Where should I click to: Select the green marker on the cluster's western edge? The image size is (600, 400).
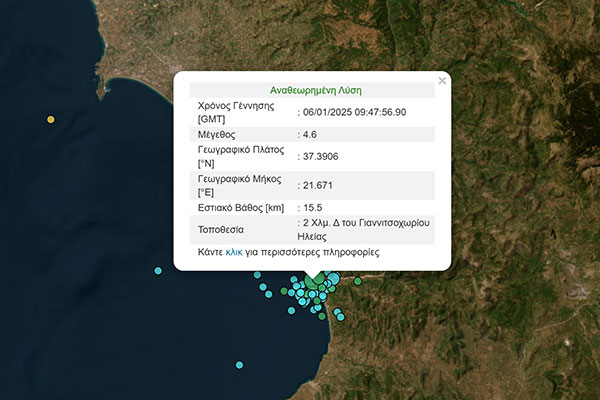click(285, 292)
